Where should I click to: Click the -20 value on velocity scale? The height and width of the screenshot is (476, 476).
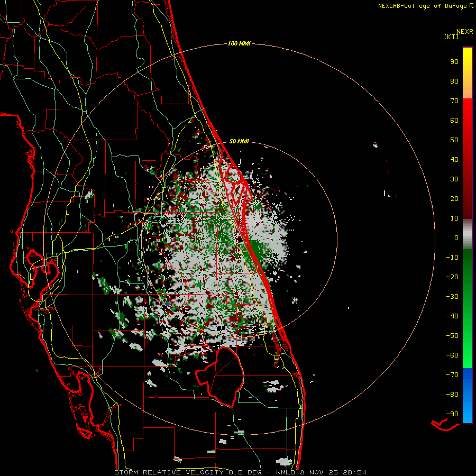[x=452, y=277]
